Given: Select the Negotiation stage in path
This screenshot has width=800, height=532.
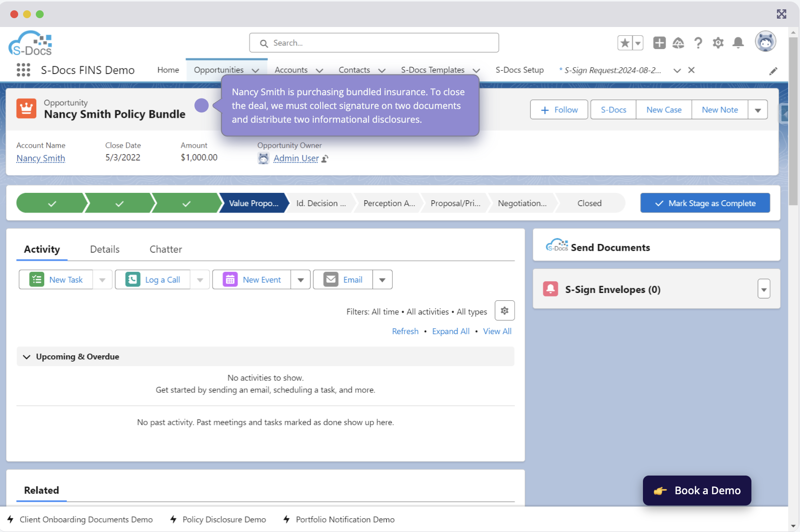Looking at the screenshot, I should pos(522,203).
